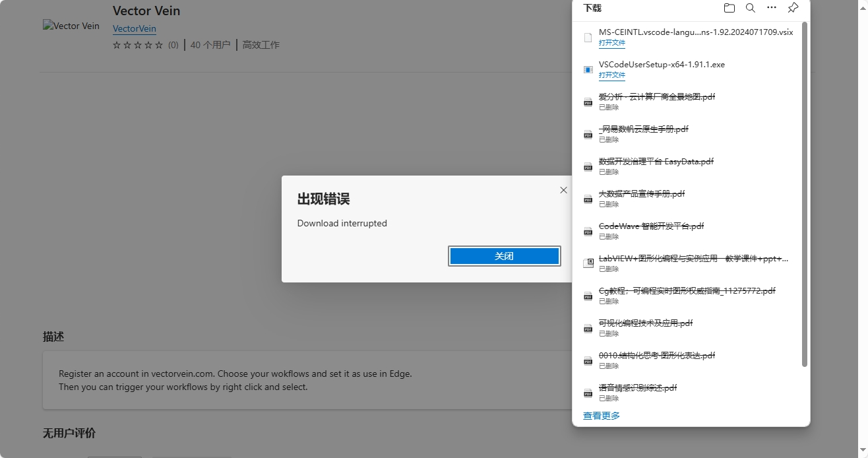Open downloads folder icon in download panel

coord(729,8)
